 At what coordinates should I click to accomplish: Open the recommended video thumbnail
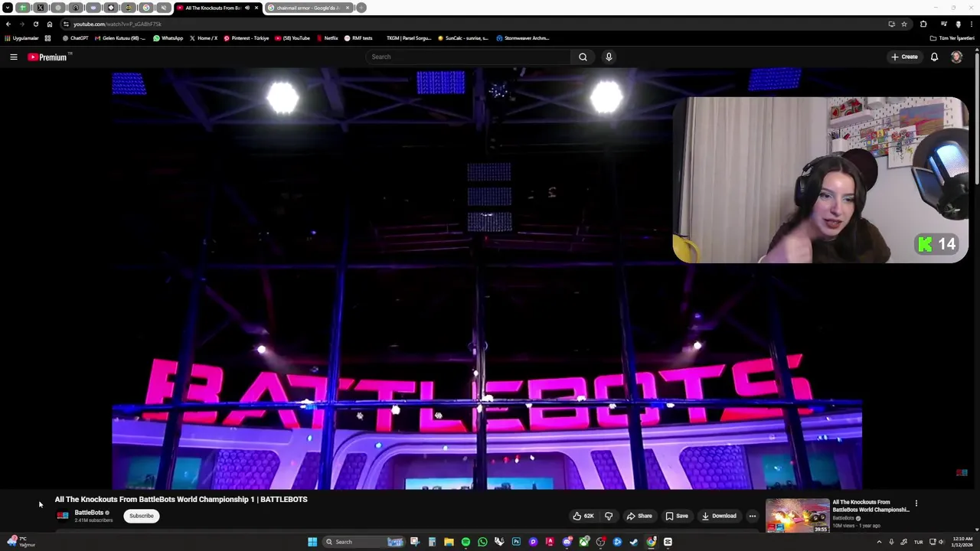tap(798, 516)
